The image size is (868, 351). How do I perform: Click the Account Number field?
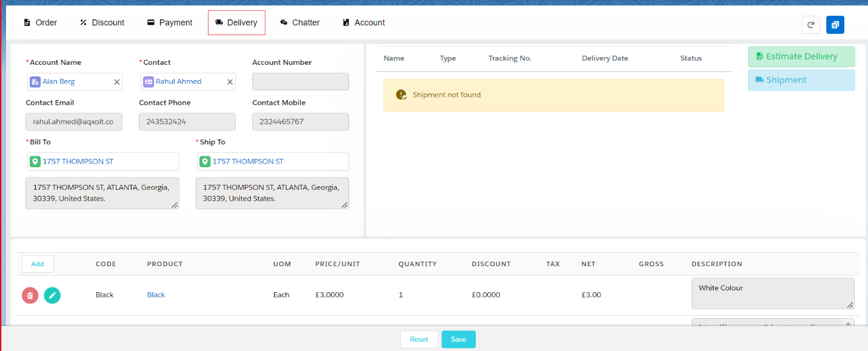click(x=301, y=82)
